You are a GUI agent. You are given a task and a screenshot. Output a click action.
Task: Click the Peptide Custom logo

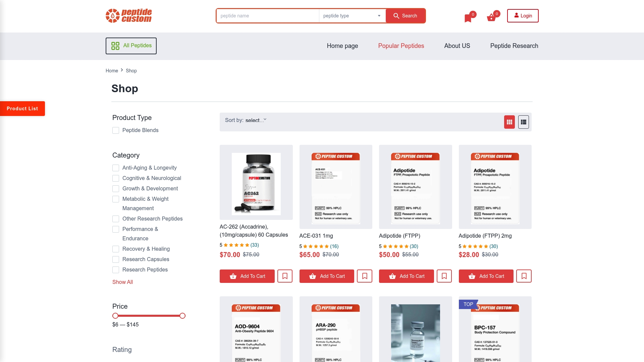click(x=128, y=16)
